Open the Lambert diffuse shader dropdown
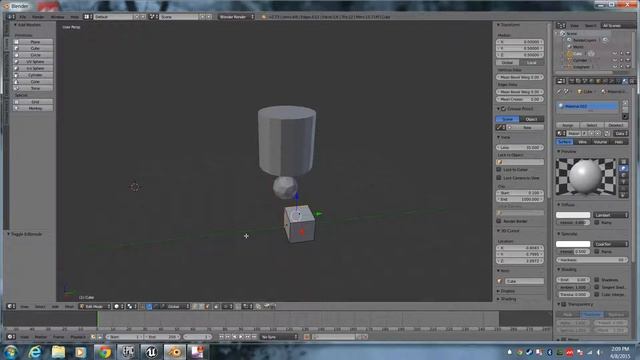Image resolution: width=640 pixels, height=360 pixels. 611,215
